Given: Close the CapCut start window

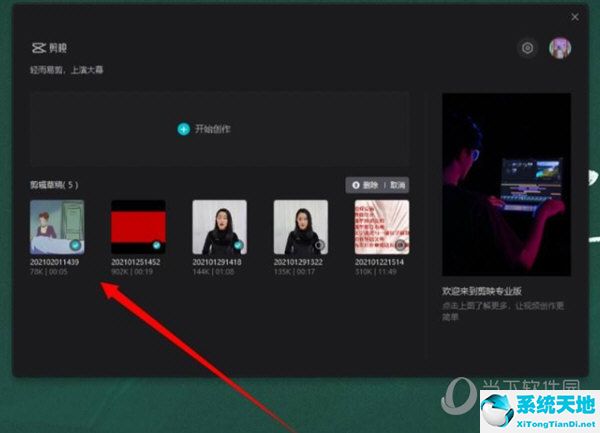Looking at the screenshot, I should pyautogui.click(x=575, y=17).
